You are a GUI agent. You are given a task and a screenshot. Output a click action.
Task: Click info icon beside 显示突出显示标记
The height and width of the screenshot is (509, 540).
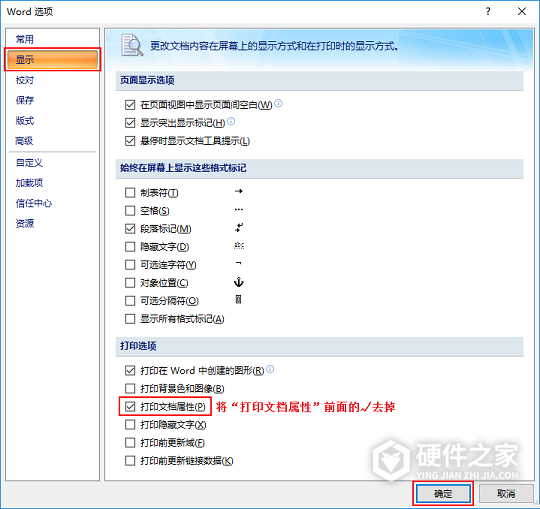(x=231, y=121)
